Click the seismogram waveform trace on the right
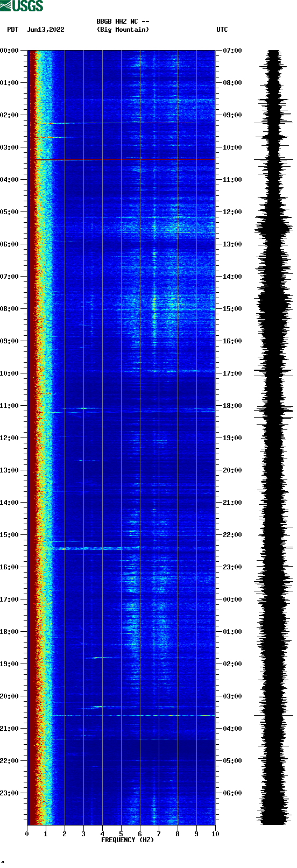 click(x=274, y=437)
